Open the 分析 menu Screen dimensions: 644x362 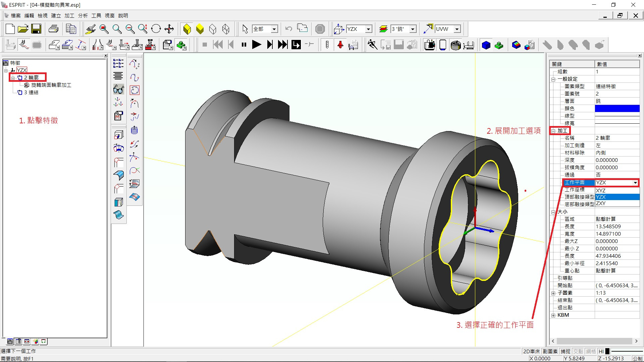pyautogui.click(x=83, y=16)
